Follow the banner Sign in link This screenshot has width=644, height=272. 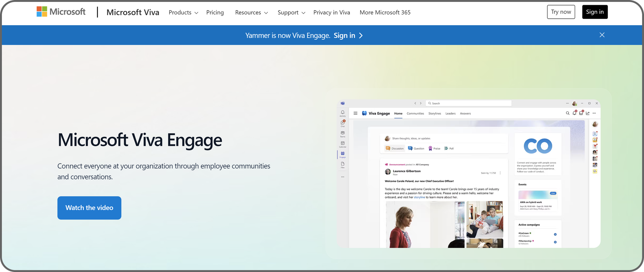(348, 35)
